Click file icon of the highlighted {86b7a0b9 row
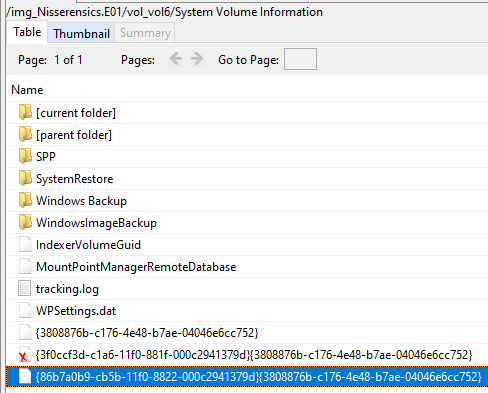488x393 pixels. tap(25, 377)
